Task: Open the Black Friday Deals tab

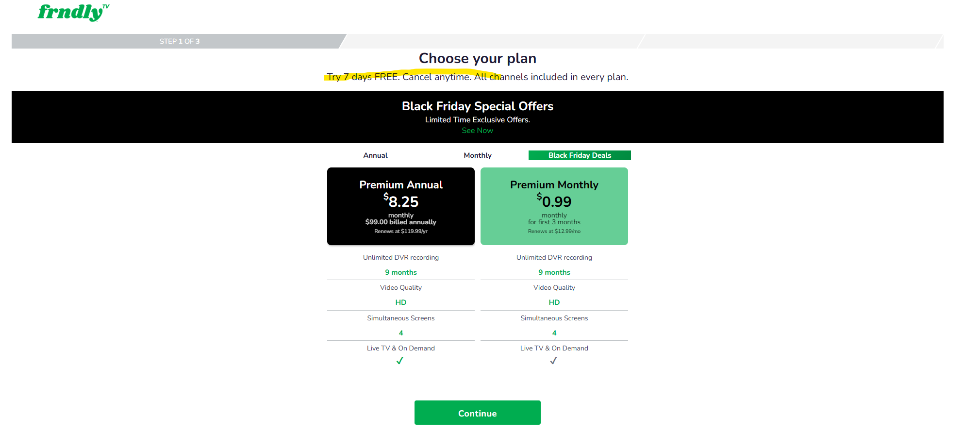Action: coord(579,155)
